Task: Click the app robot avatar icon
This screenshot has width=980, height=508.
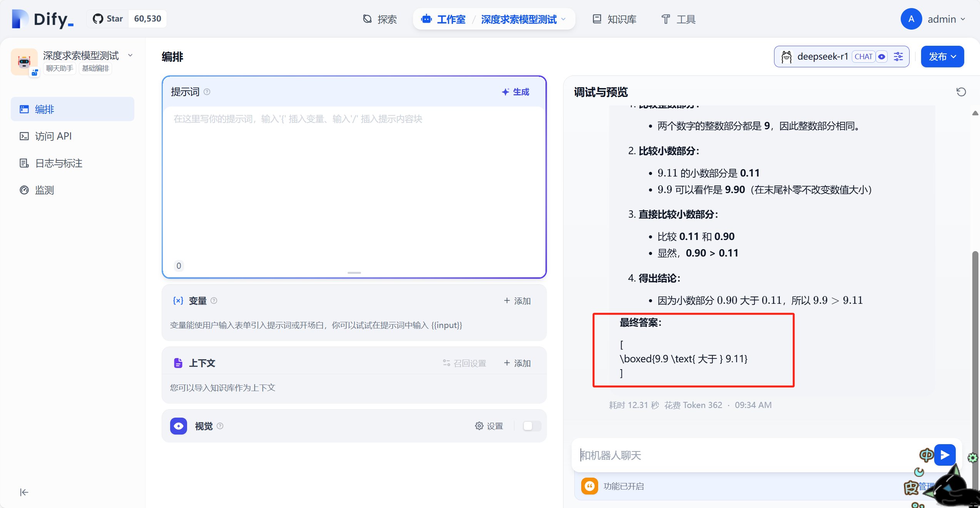Action: tap(24, 62)
